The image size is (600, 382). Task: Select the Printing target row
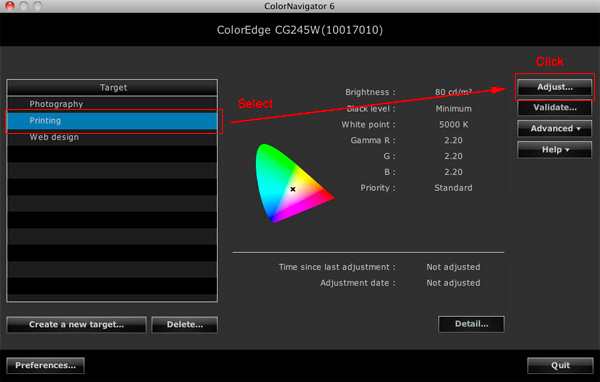(x=112, y=121)
